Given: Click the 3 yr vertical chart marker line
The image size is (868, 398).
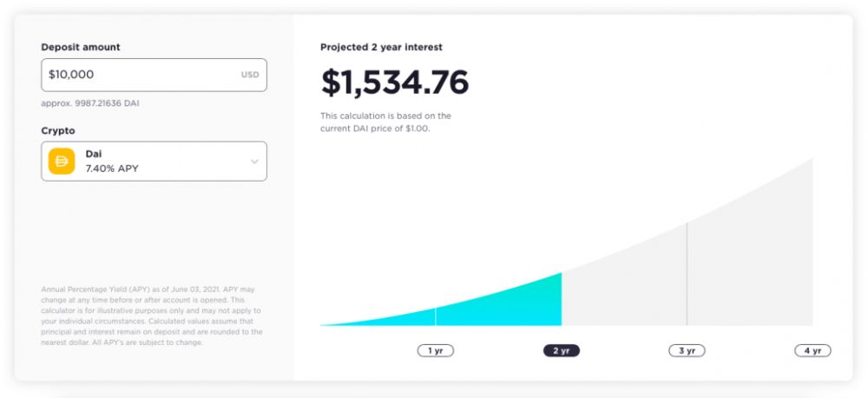Looking at the screenshot, I should tap(687, 274).
